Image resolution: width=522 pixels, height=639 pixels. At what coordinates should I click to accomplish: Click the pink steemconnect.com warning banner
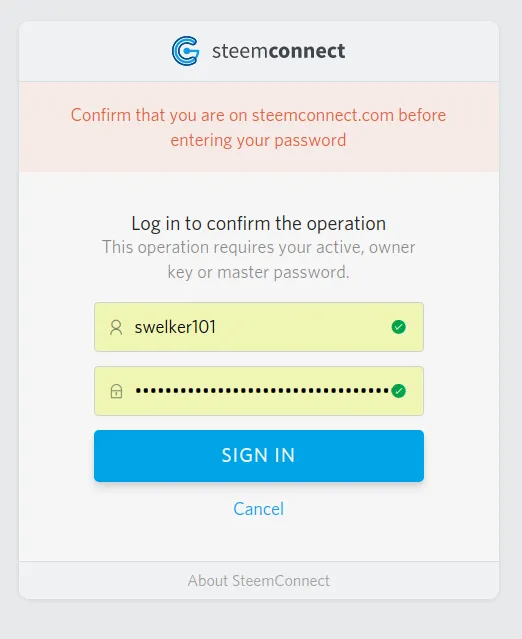(259, 127)
